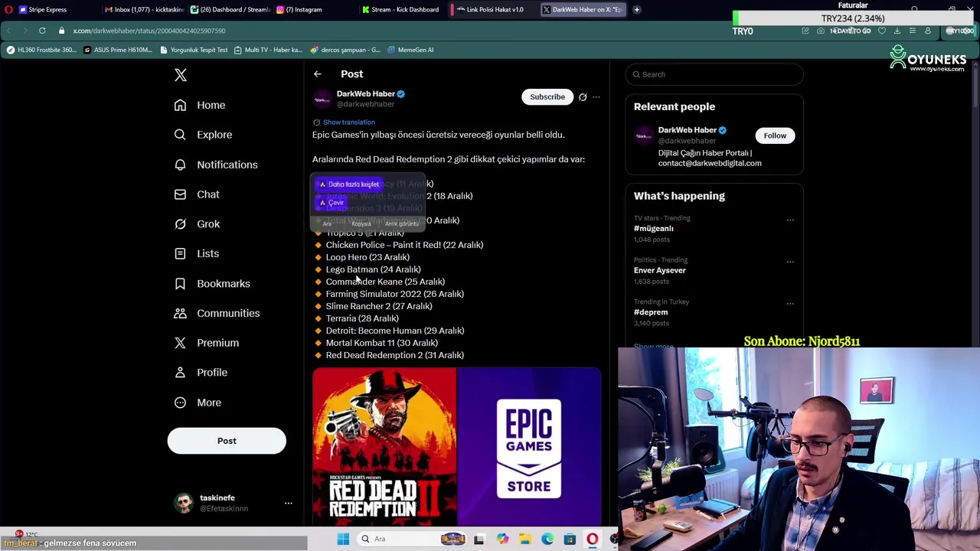Click the Çevir translate option in popup

(x=332, y=203)
